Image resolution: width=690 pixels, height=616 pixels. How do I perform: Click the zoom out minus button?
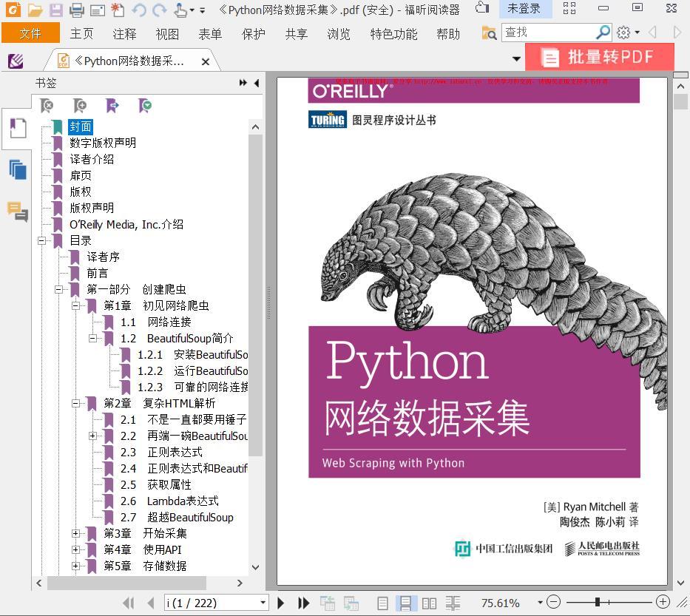tap(554, 602)
